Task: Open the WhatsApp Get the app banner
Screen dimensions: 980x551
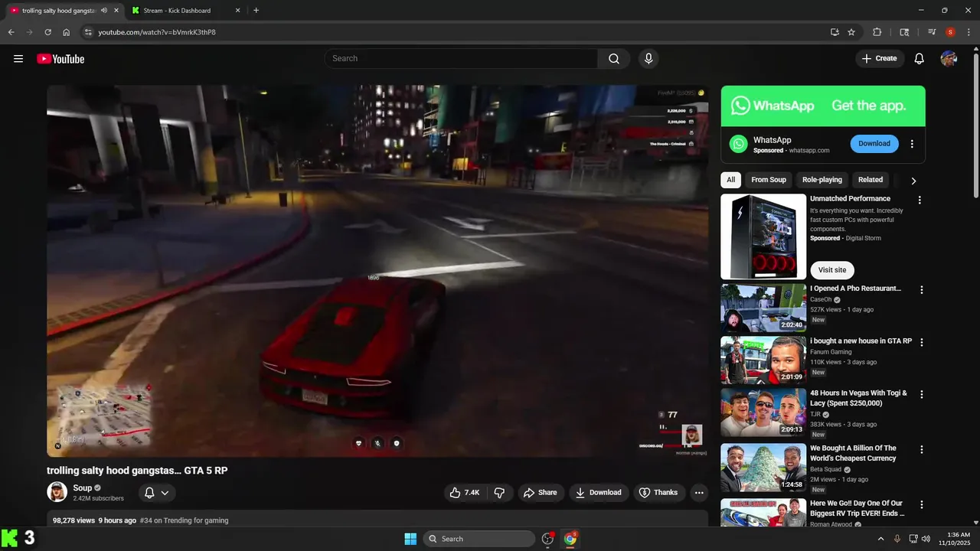Action: [823, 106]
